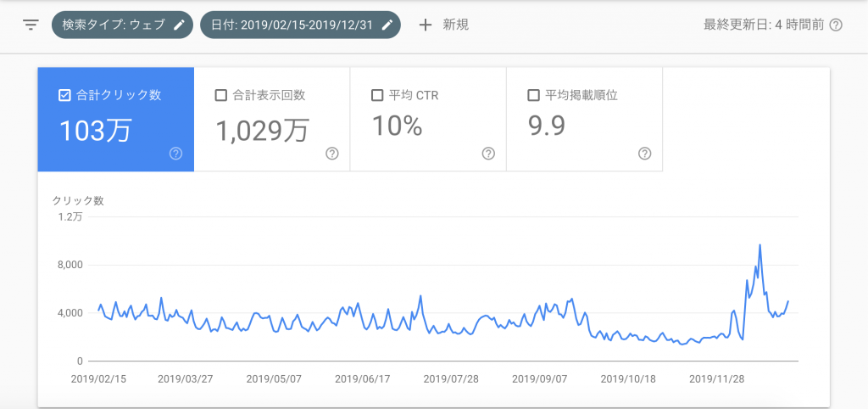
Task: Click the 4,000 y-axis label
Action: (71, 313)
